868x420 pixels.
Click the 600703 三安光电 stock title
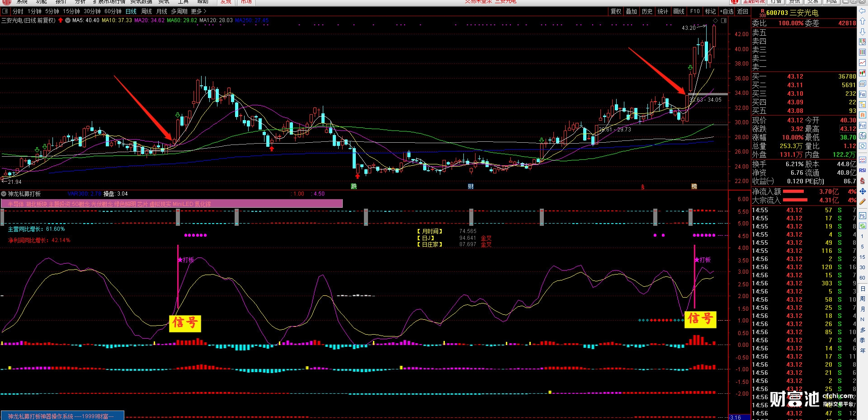point(792,13)
